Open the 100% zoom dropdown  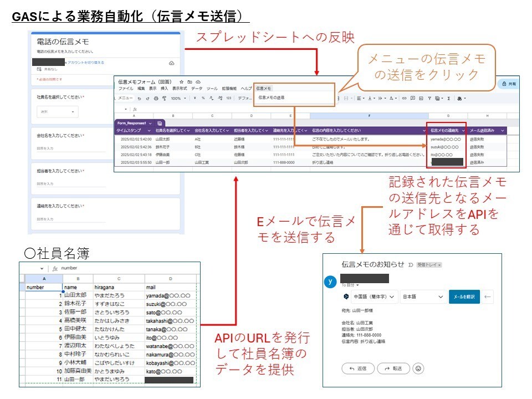tap(179, 99)
